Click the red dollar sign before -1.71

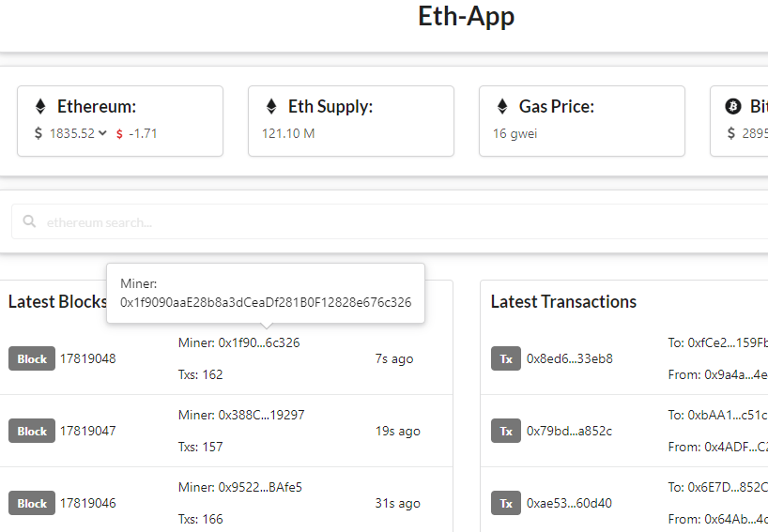coord(119,133)
